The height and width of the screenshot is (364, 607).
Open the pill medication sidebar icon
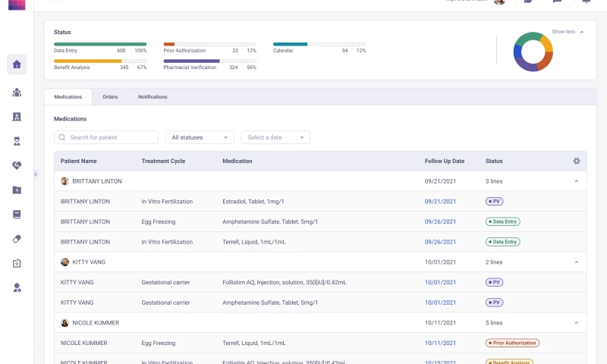point(17,239)
